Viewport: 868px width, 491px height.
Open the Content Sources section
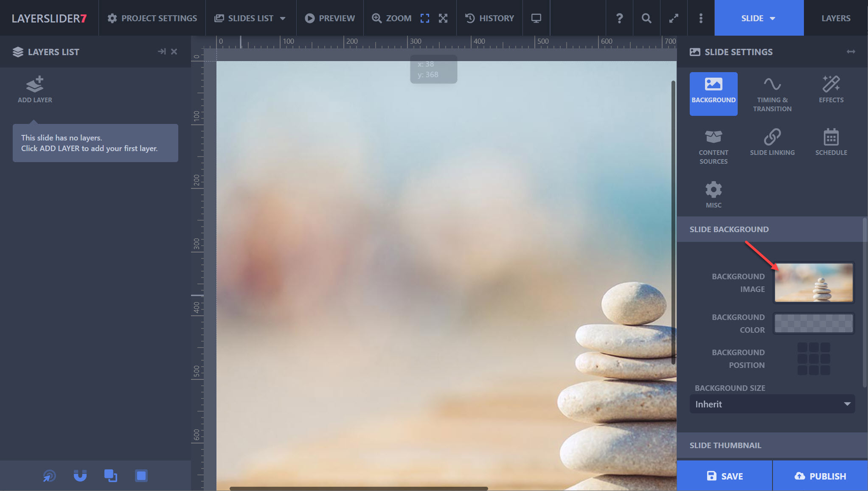pos(713,146)
